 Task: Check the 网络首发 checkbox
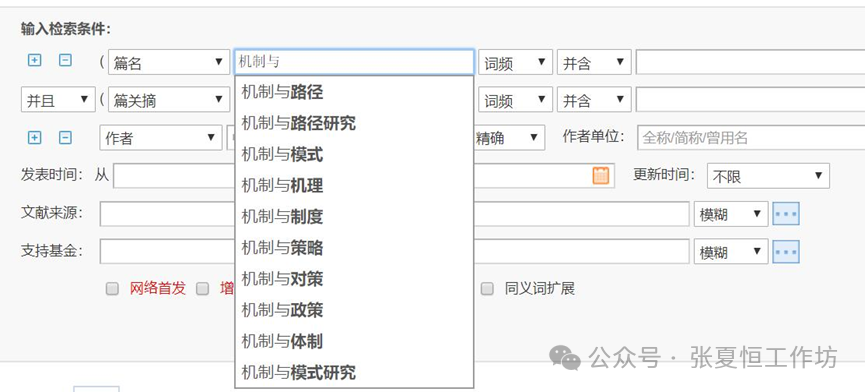[x=113, y=288]
